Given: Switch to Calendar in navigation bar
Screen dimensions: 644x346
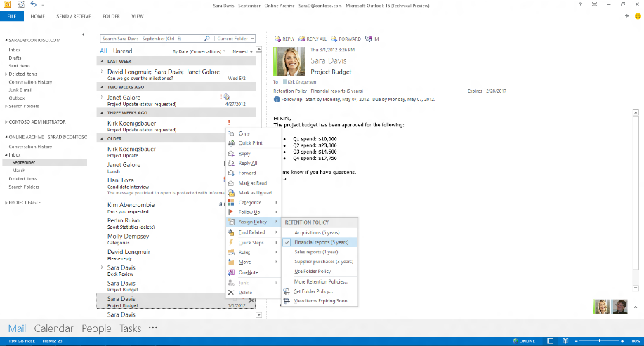Looking at the screenshot, I should coord(53,328).
